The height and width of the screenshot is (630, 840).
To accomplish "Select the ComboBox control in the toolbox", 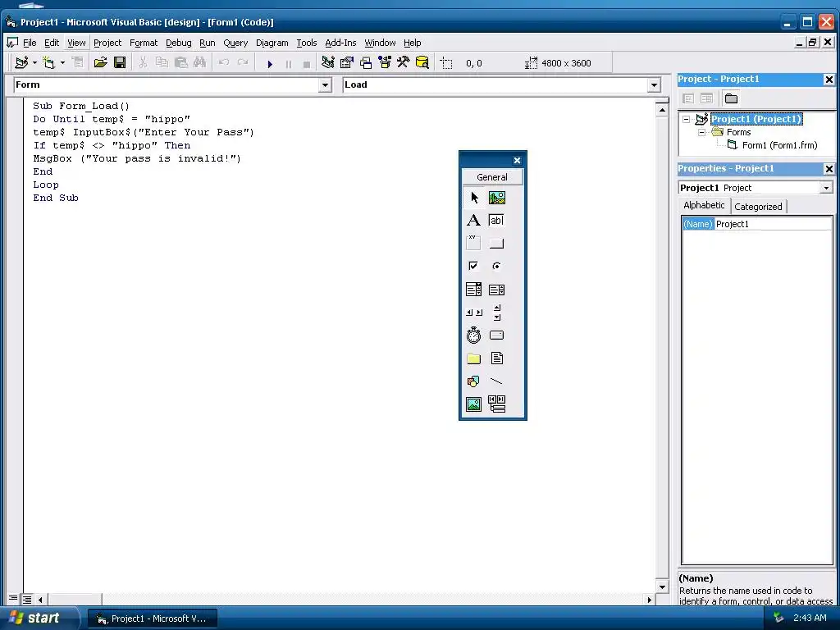I will [x=473, y=290].
